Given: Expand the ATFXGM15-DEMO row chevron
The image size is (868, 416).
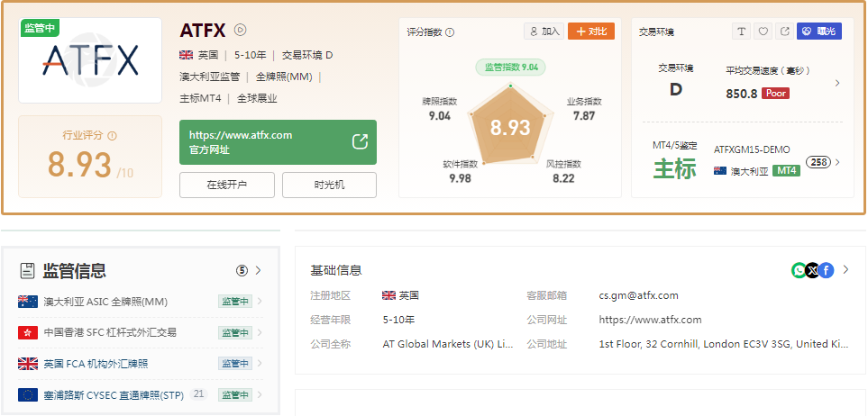Looking at the screenshot, I should tap(837, 162).
